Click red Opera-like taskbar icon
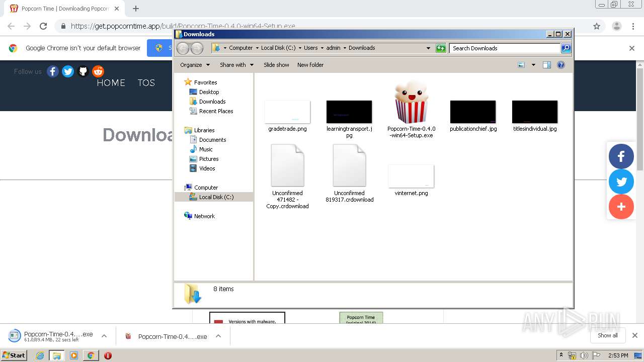The image size is (644, 362). tap(108, 355)
